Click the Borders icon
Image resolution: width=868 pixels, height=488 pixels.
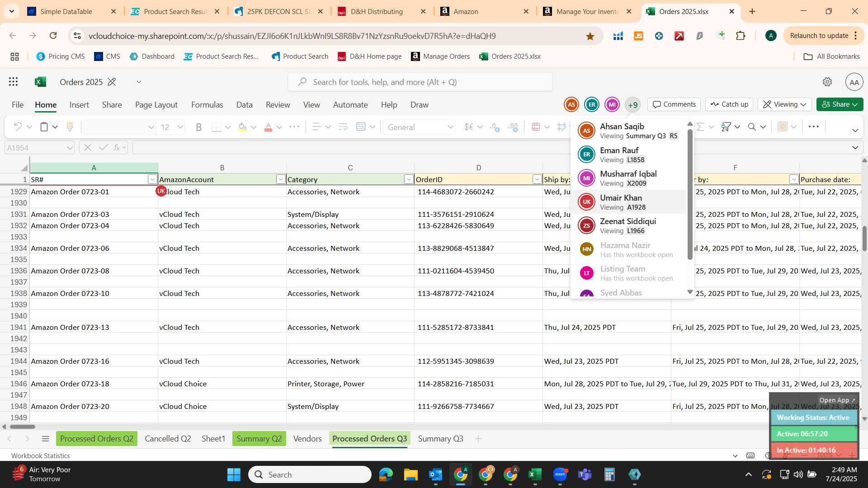point(217,127)
